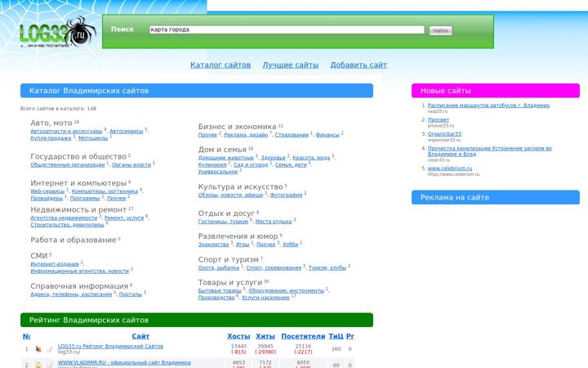588x368 pixels.
Task: Open the Web-сервисы category link
Action: click(47, 191)
